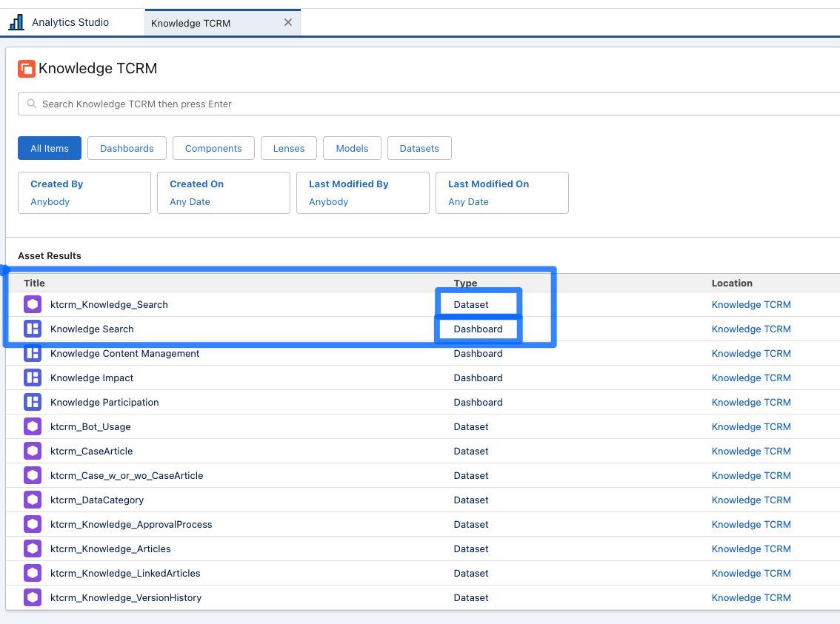Image resolution: width=840 pixels, height=624 pixels.
Task: Open the ktcrm_DataCategory title
Action: tap(97, 500)
